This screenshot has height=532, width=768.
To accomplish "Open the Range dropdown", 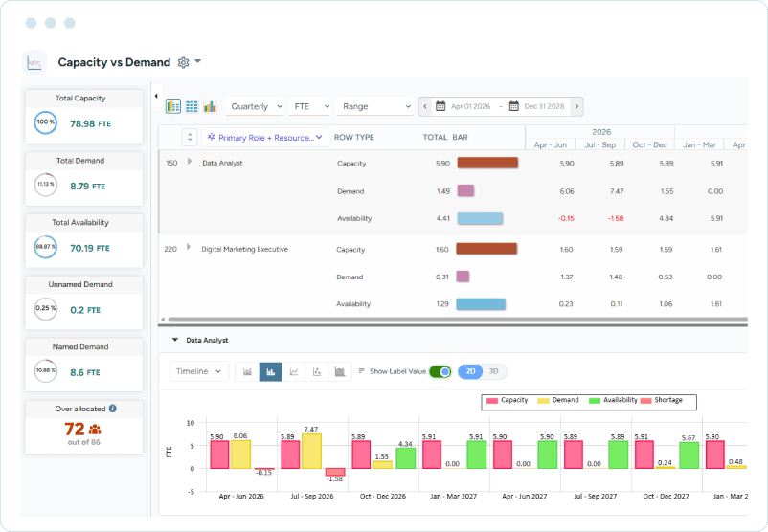I will click(374, 106).
